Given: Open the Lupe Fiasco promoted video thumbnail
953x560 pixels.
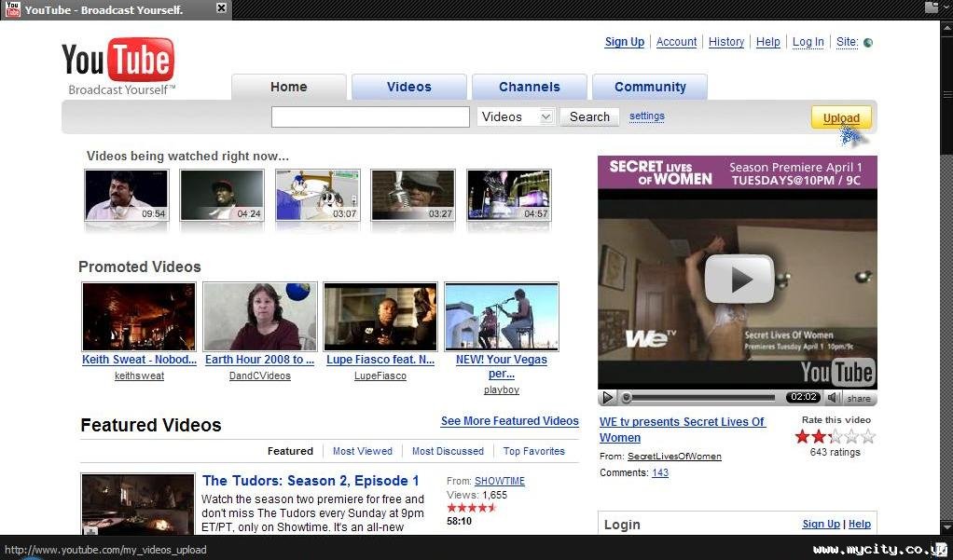Looking at the screenshot, I should click(x=380, y=317).
